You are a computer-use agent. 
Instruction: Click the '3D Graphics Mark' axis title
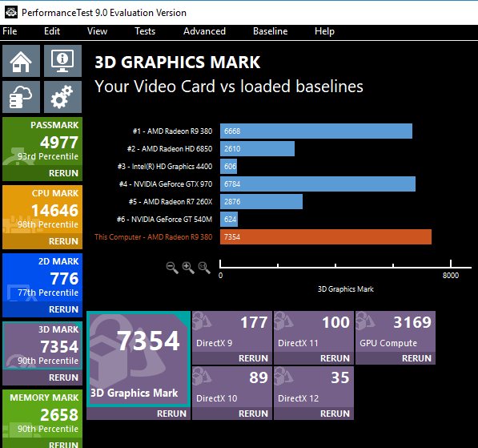[345, 289]
